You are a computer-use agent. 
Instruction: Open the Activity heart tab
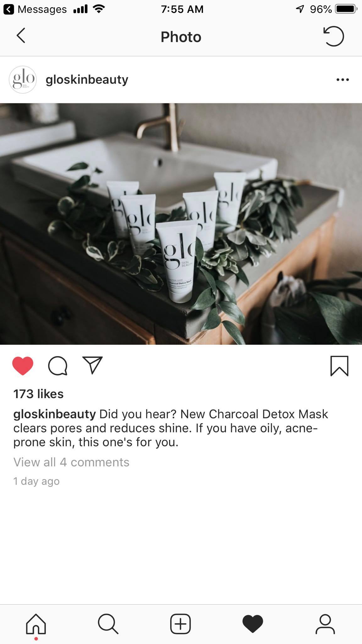tap(253, 624)
